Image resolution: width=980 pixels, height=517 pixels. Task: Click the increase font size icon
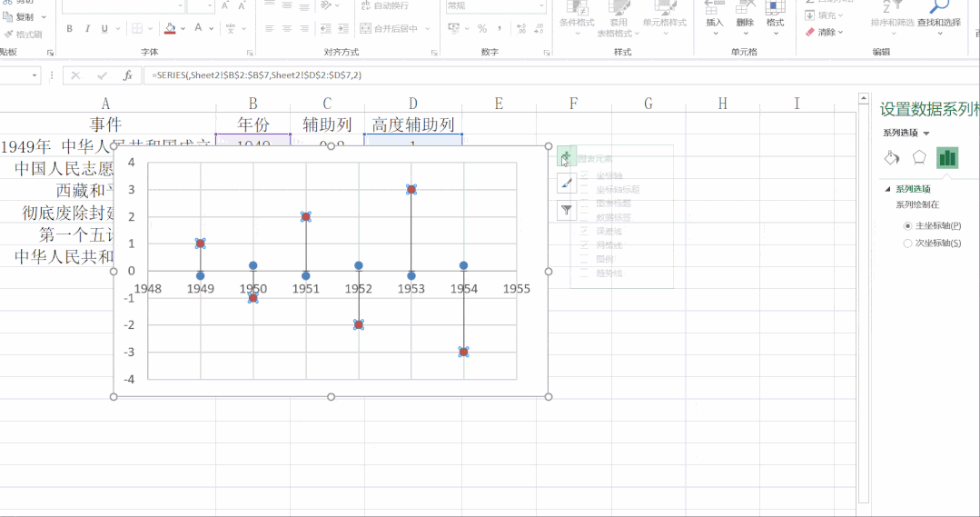pos(225,5)
